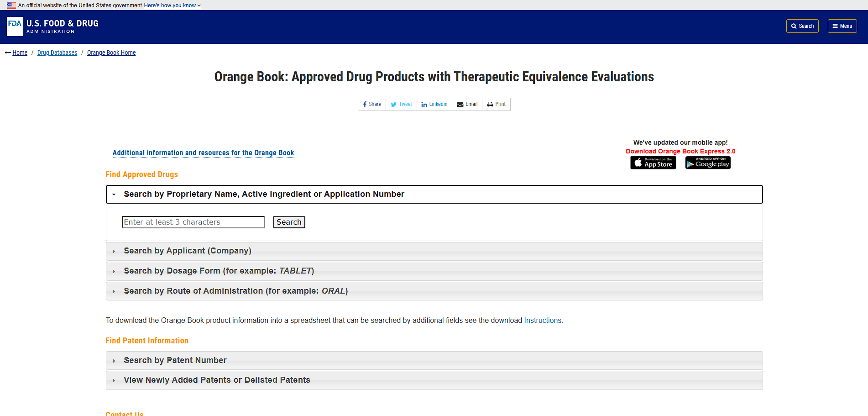Open Drug Databases breadcrumb link
The height and width of the screenshot is (416, 868).
57,53
